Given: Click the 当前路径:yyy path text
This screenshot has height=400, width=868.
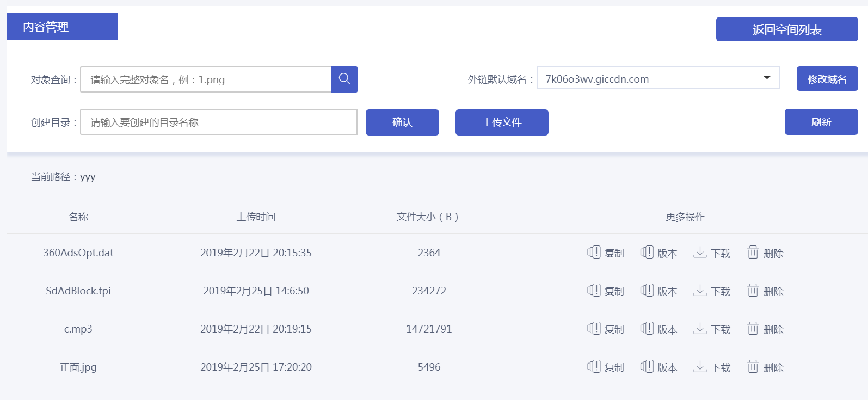Looking at the screenshot, I should [63, 176].
